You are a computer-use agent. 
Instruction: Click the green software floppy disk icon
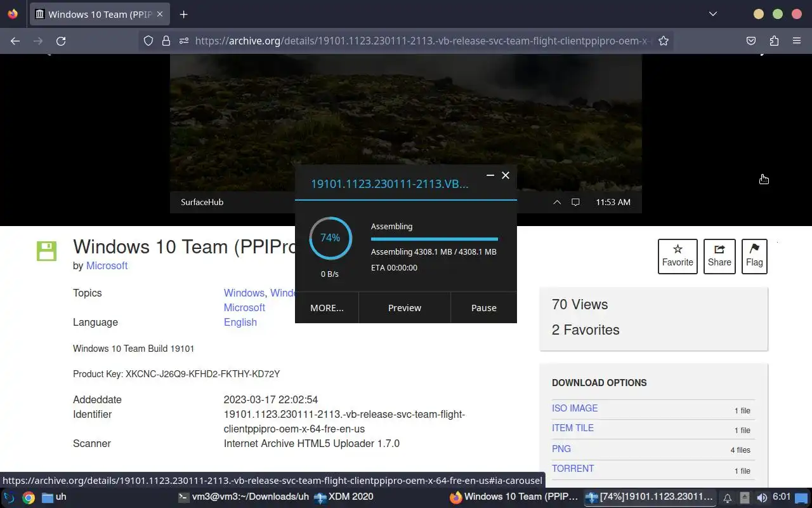pos(46,251)
